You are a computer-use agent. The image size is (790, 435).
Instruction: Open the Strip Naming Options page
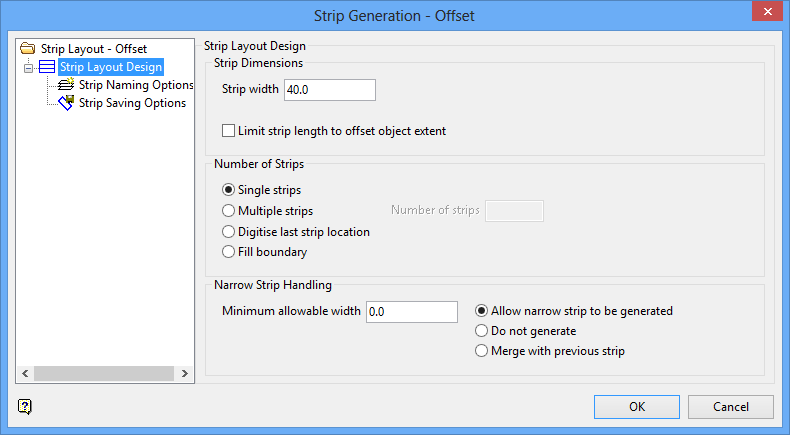(x=136, y=85)
